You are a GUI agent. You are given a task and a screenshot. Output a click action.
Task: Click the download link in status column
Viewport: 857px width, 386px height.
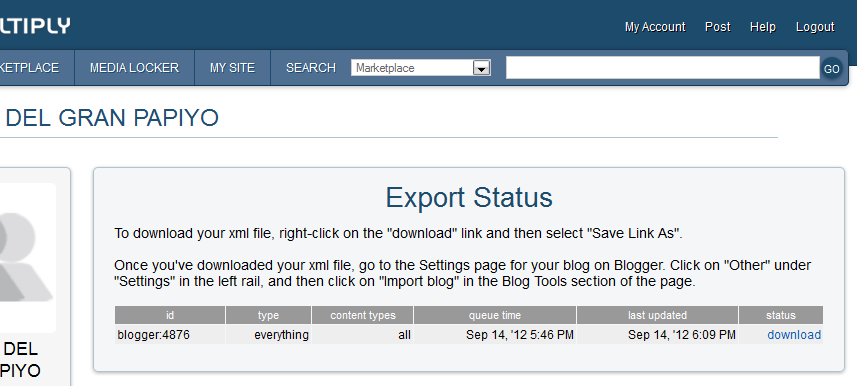[794, 335]
